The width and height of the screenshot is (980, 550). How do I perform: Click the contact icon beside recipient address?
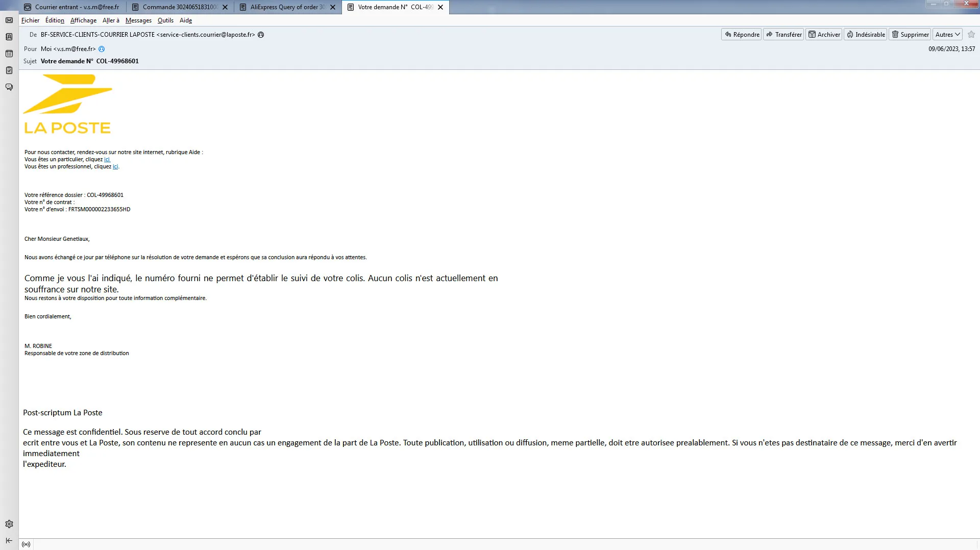102,49
